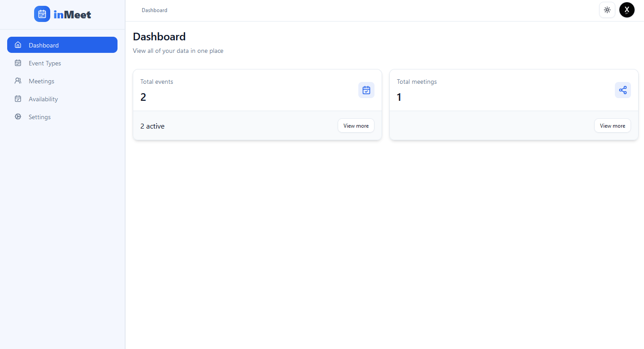Viewport: 644px width, 349px height.
Task: Click the Dashboard breadcrumb in top bar
Action: pyautogui.click(x=154, y=10)
